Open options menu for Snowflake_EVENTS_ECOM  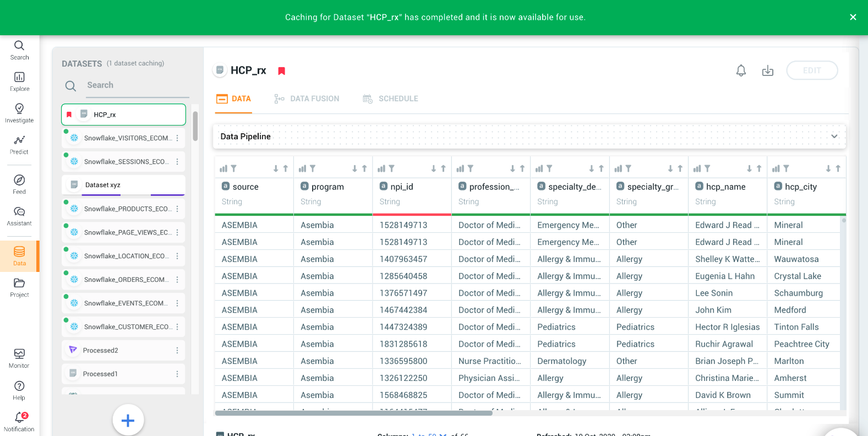pos(177,304)
